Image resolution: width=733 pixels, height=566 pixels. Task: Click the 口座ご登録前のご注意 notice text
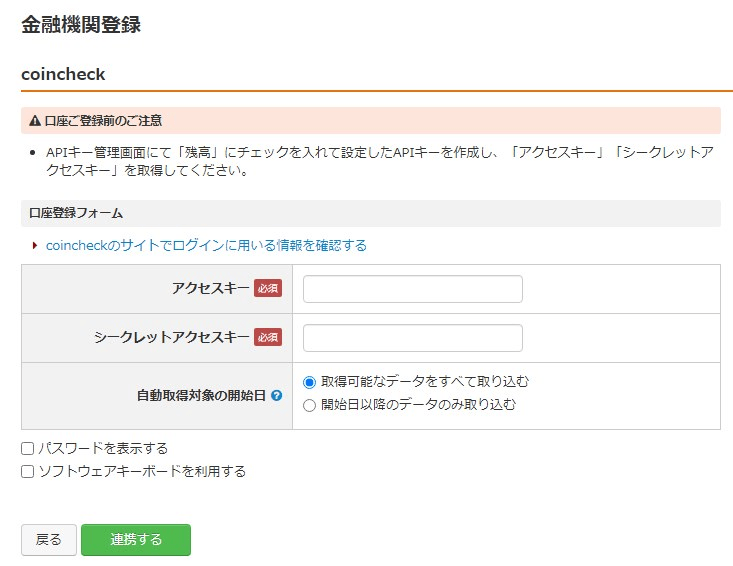(103, 121)
